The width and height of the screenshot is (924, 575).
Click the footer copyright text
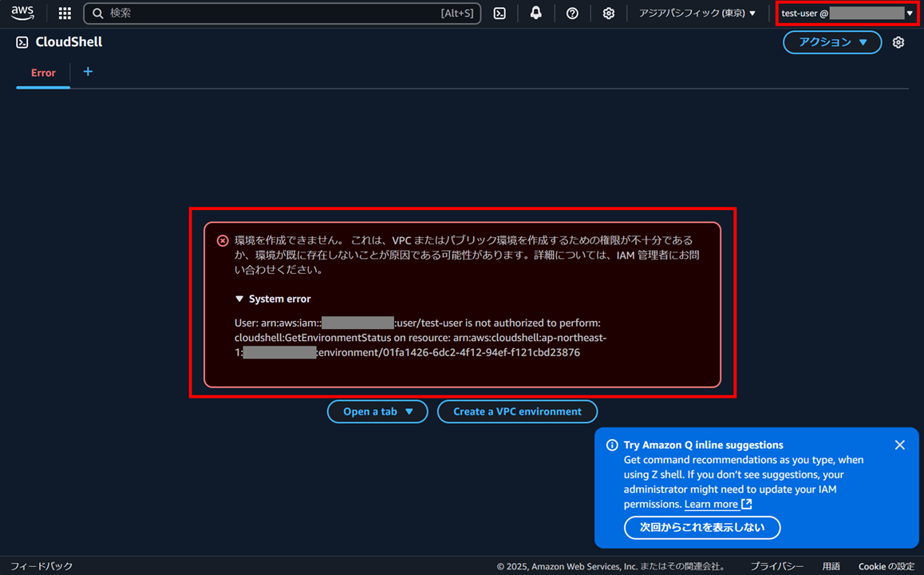612,566
